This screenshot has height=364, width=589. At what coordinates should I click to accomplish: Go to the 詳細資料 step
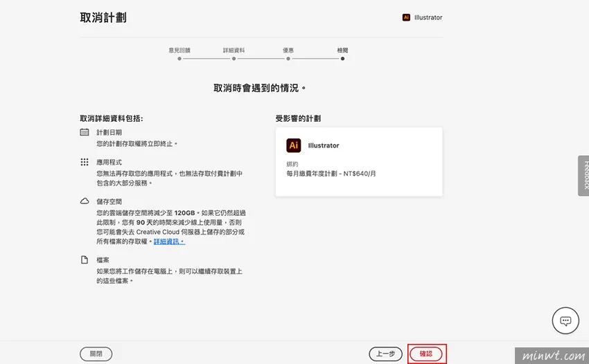click(234, 58)
